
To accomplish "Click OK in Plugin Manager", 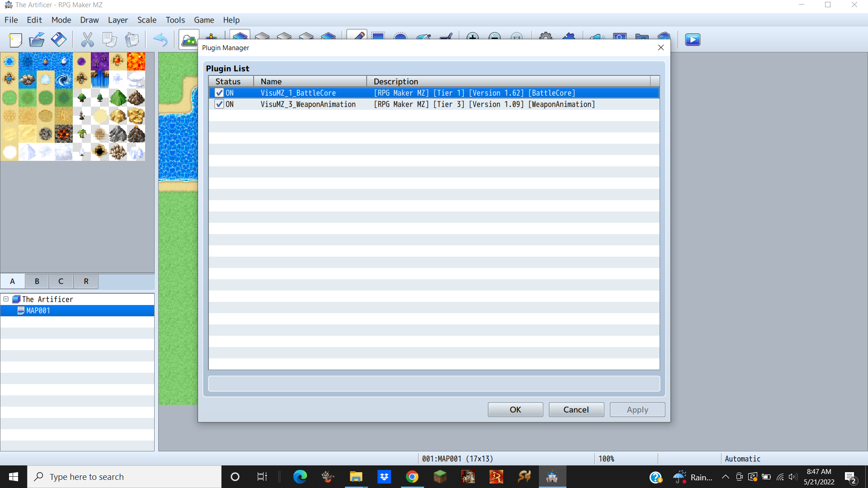I will pyautogui.click(x=515, y=409).
